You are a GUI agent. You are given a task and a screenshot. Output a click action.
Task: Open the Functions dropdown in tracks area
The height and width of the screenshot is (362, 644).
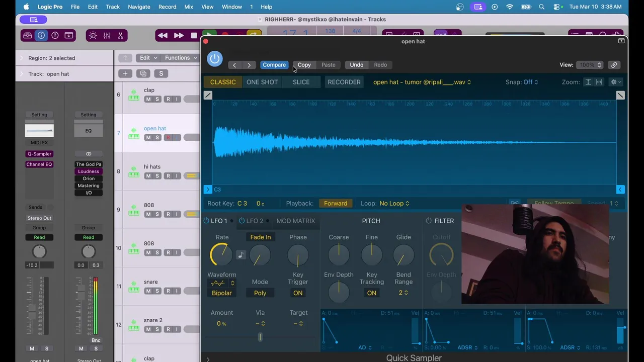point(181,58)
